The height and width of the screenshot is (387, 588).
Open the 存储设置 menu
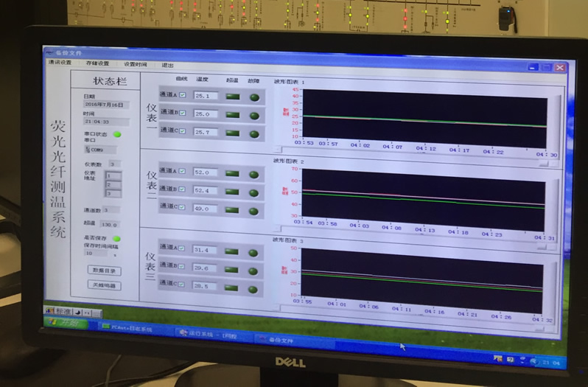[x=97, y=64]
